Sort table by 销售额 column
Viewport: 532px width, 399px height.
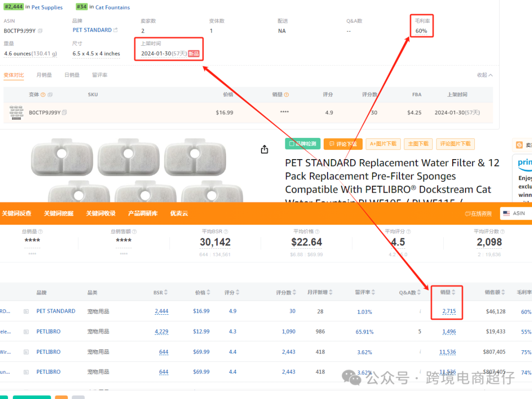(495, 292)
